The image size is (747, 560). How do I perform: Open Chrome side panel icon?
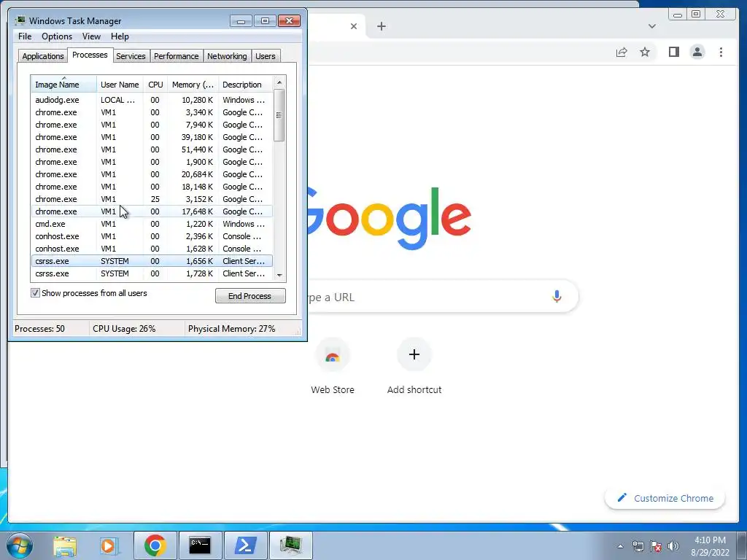673,52
